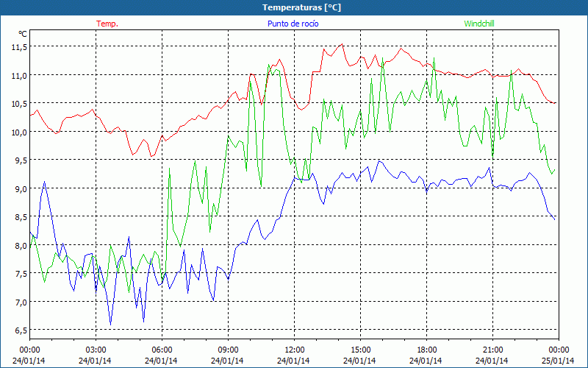Viewport: 588px width, 368px height.
Task: Click the 7,0 y-axis value
Action: coord(21,302)
